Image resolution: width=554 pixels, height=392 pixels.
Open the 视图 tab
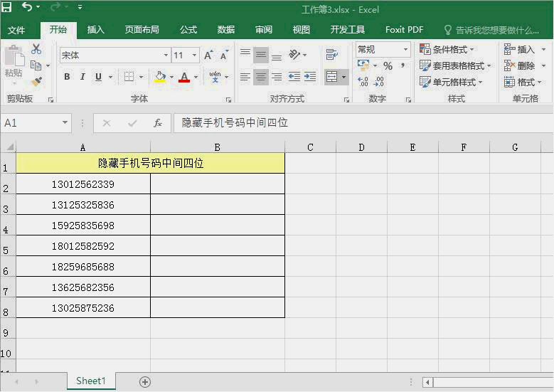pyautogui.click(x=302, y=30)
